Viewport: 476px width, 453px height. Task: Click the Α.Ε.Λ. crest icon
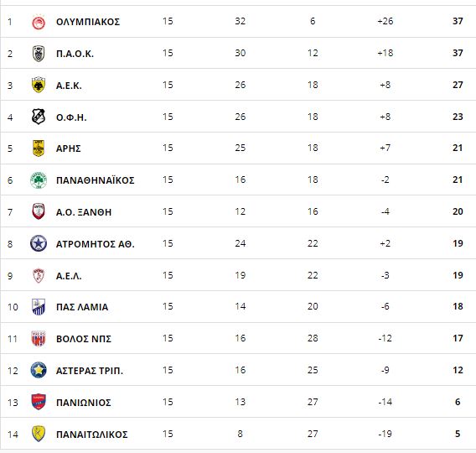point(39,275)
